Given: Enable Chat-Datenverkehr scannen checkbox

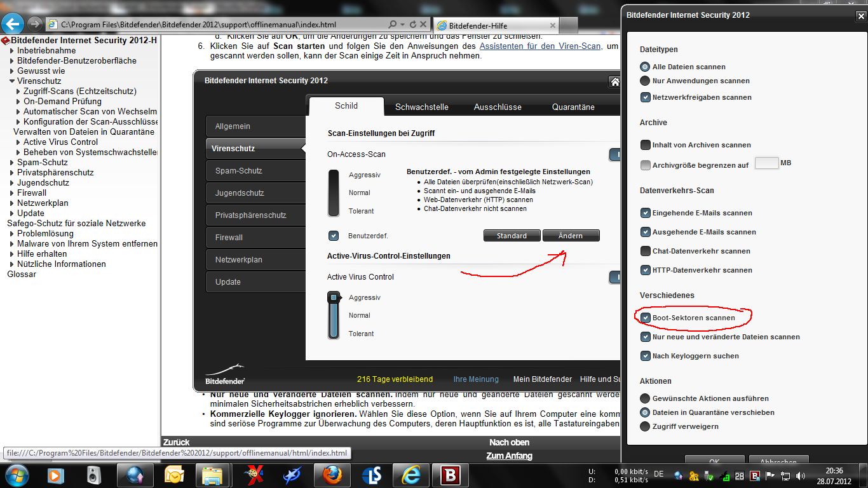Looking at the screenshot, I should pos(646,251).
